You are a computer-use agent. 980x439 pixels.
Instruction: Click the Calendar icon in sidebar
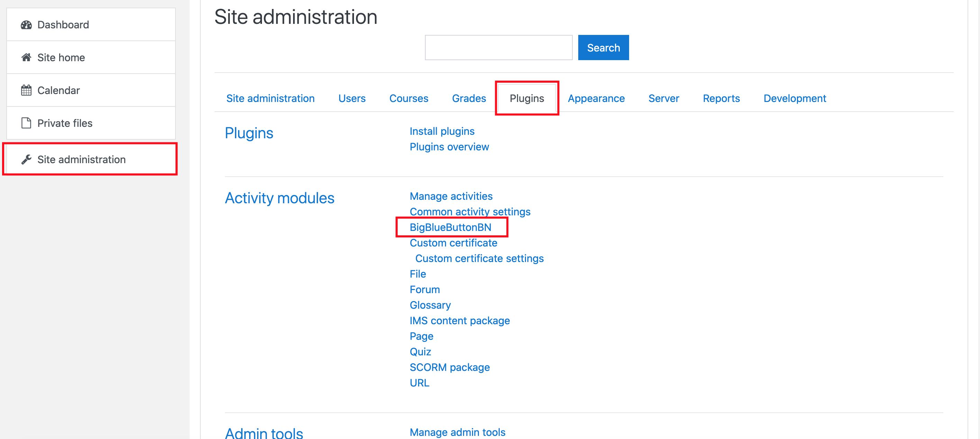(26, 90)
